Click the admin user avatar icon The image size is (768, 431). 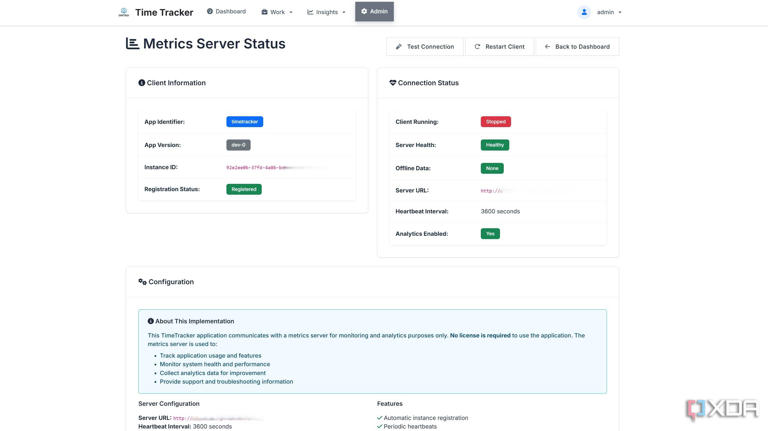[584, 12]
